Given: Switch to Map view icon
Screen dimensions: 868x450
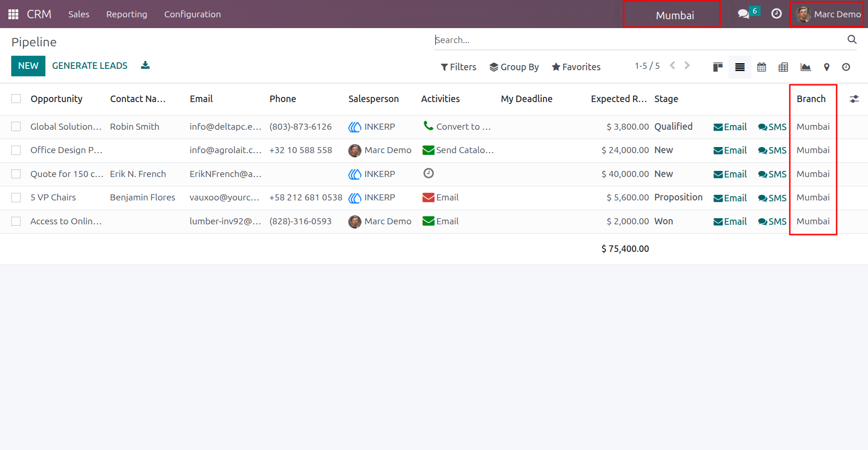Looking at the screenshot, I should pyautogui.click(x=827, y=67).
